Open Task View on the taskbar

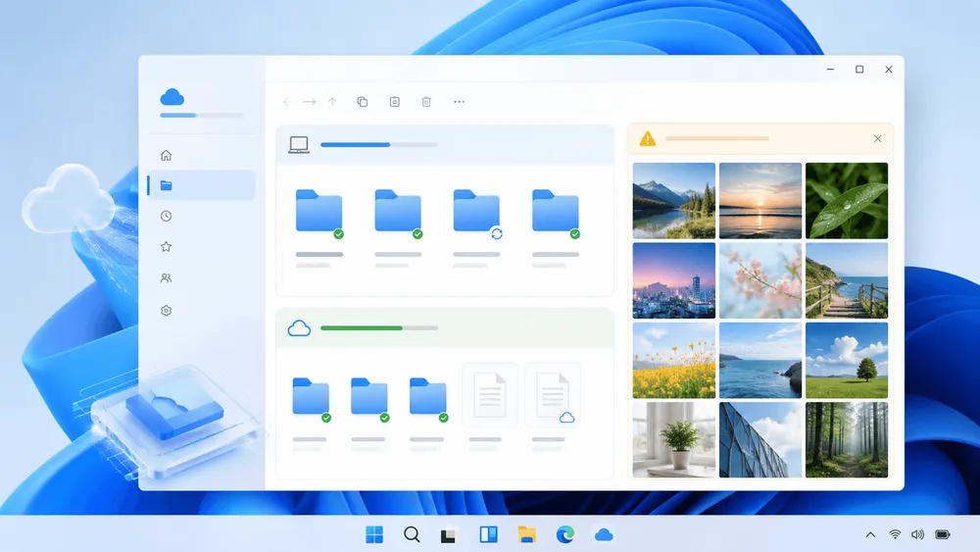point(448,535)
